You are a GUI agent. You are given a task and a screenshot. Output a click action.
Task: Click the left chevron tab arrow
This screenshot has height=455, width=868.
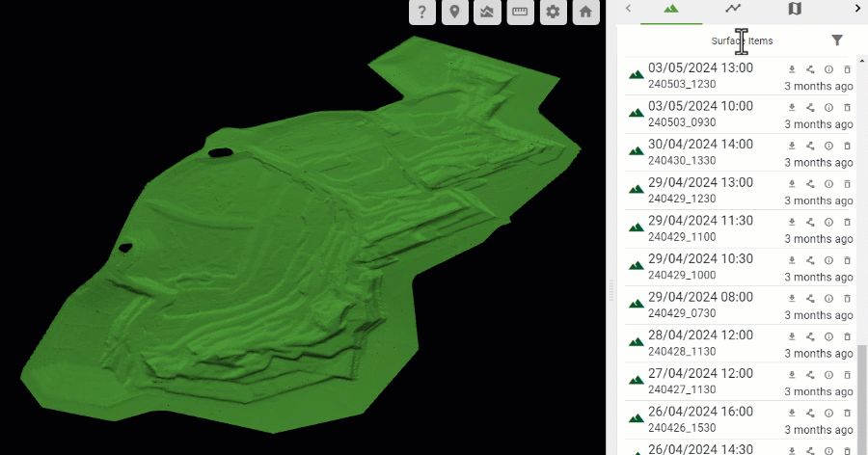pyautogui.click(x=628, y=8)
